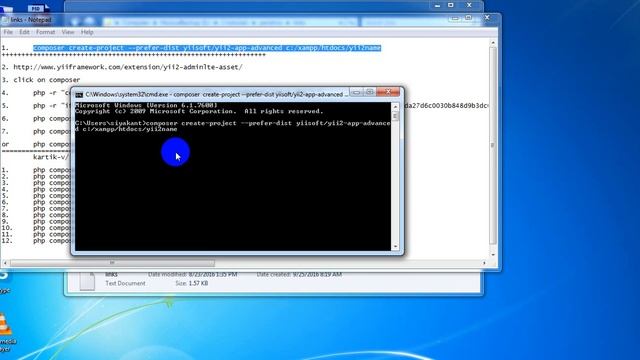This screenshot has height=360, width=640.
Task: Maximize the background Explorer window
Action: point(451,5)
